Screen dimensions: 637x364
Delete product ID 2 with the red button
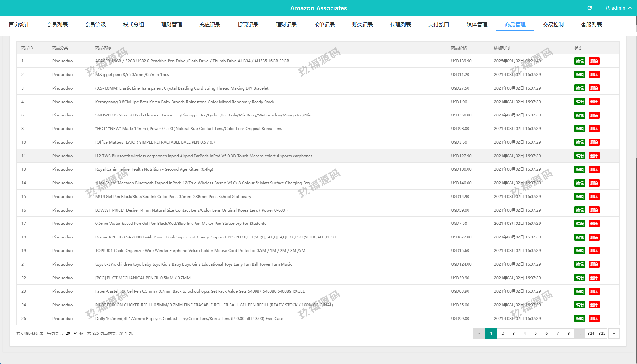point(594,75)
